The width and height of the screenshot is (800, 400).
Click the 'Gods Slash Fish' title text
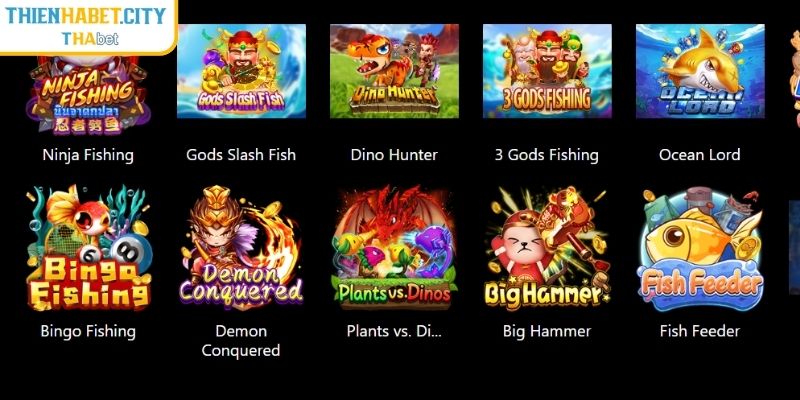241,155
